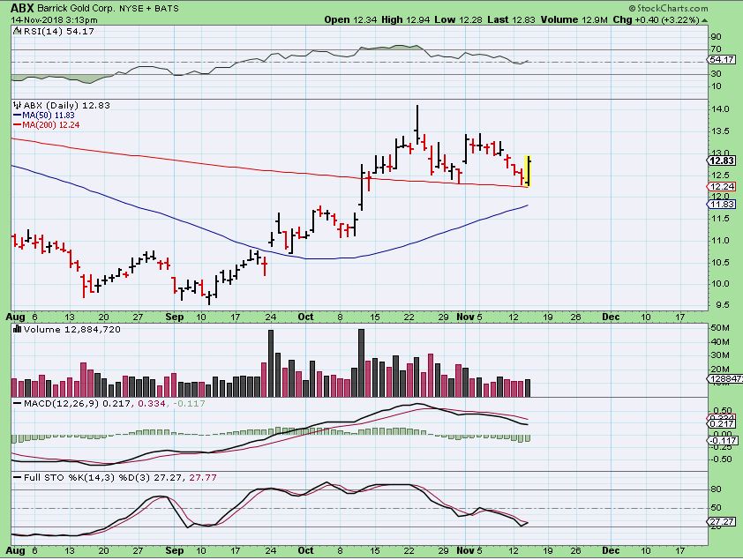This screenshot has width=743, height=560.
Task: Click Dec on the bottom stochastic date axis
Action: click(611, 550)
